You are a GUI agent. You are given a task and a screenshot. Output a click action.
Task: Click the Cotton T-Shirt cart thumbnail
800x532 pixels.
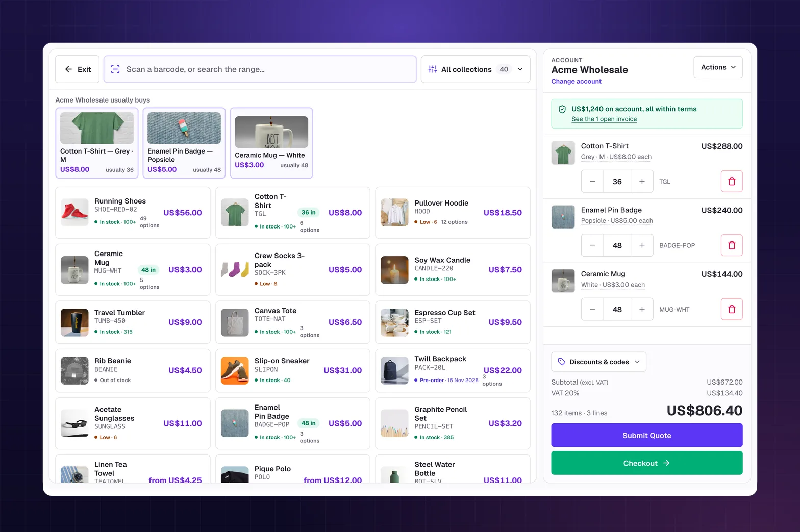(x=563, y=153)
